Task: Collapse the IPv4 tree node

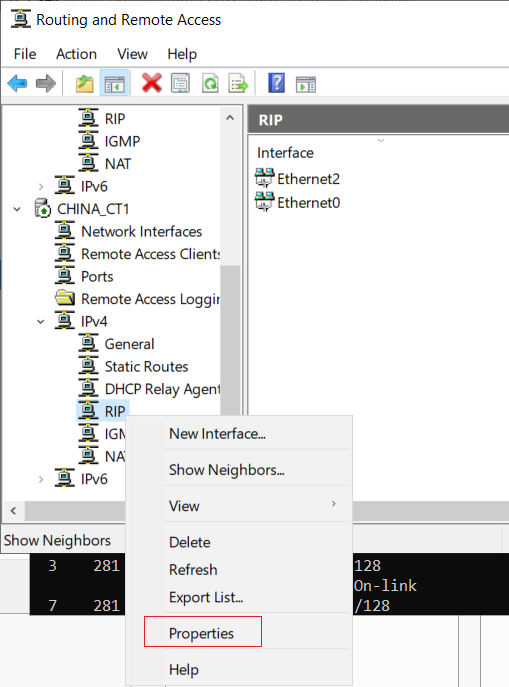Action: [41, 322]
